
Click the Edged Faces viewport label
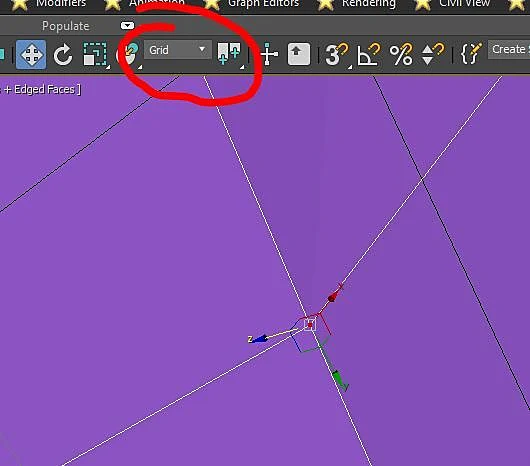point(44,90)
